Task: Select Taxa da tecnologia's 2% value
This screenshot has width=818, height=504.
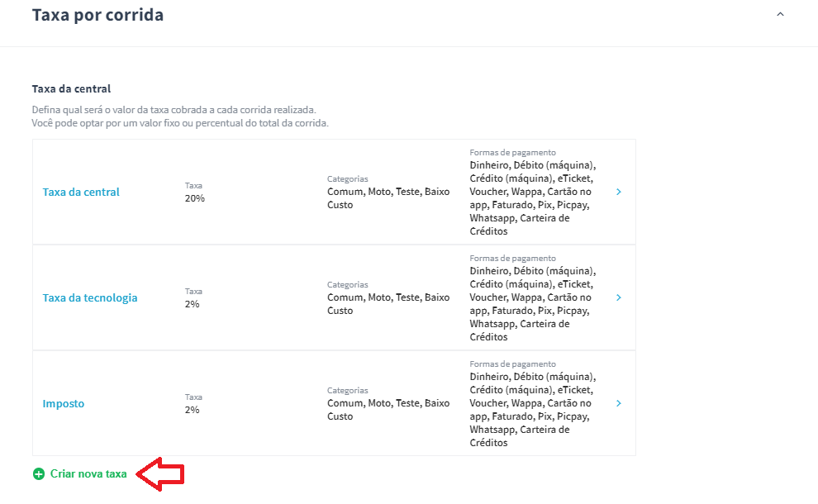Action: 192,304
